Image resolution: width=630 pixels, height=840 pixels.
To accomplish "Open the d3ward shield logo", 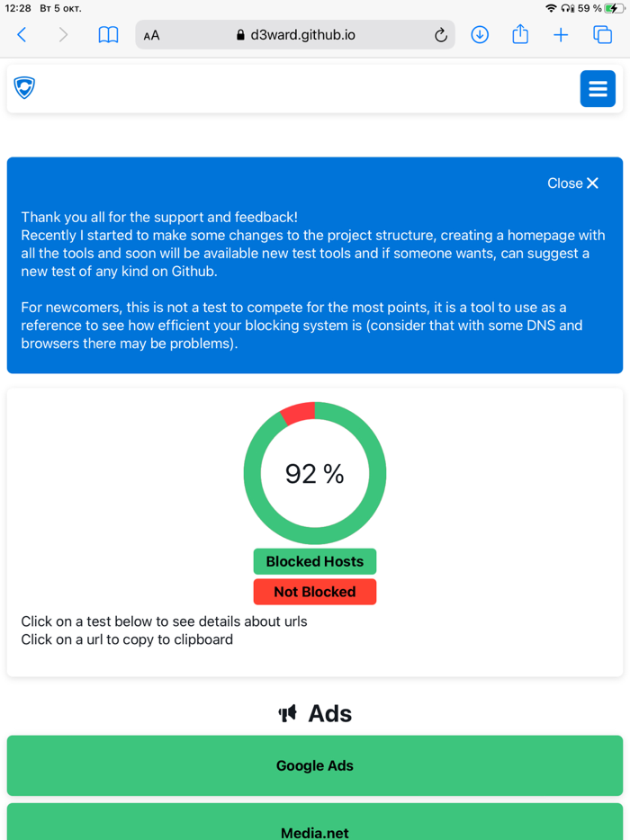I will tap(24, 88).
